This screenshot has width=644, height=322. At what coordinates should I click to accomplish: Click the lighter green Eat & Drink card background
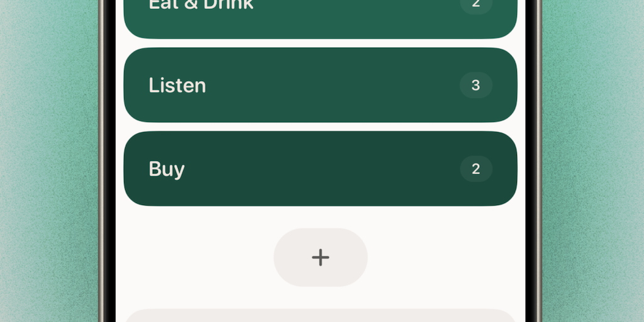tap(327, 26)
